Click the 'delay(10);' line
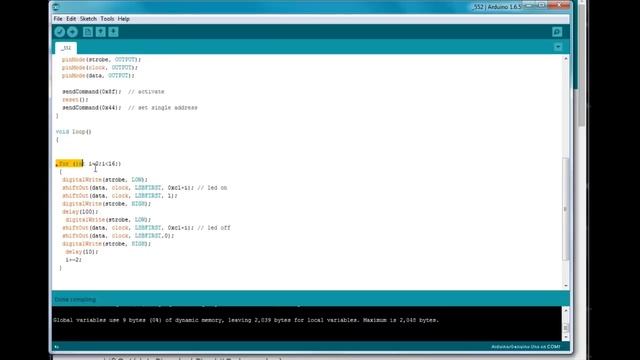 tap(82, 252)
